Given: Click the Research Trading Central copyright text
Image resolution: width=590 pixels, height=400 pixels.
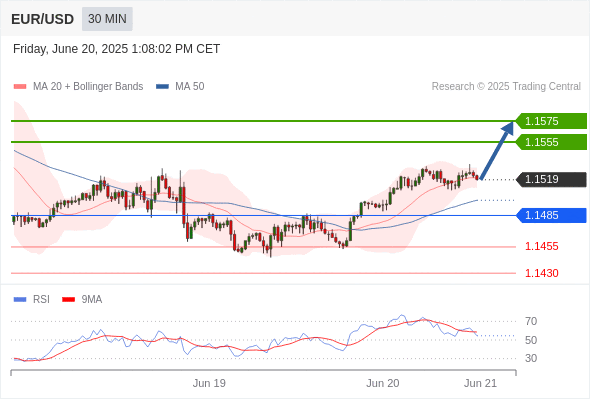Looking at the screenshot, I should point(506,87).
